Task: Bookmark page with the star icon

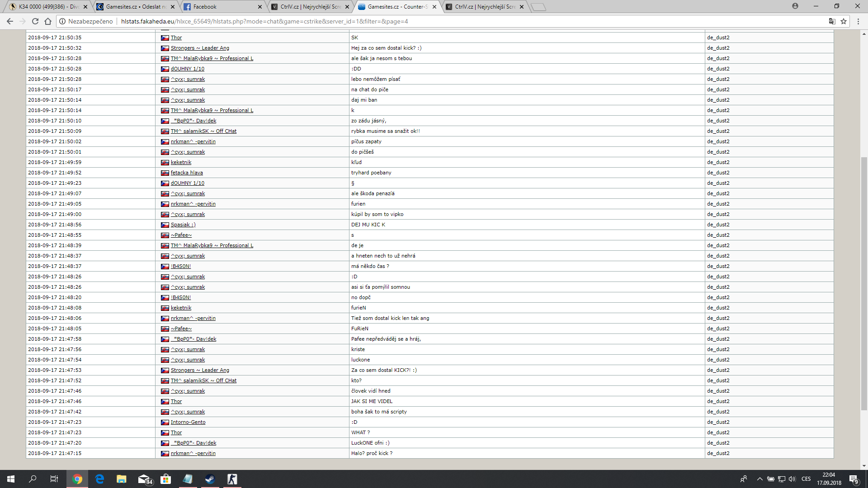Action: (x=844, y=21)
